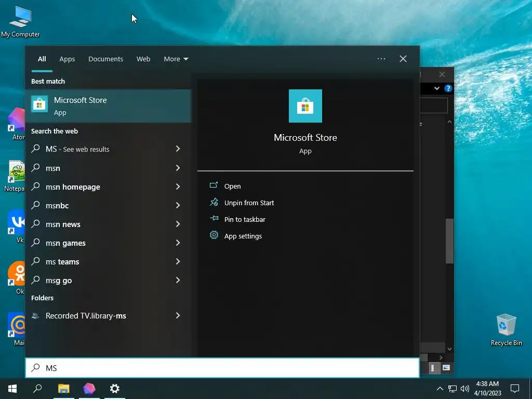Click the search text field containing 'MS'
This screenshot has width=532, height=399.
point(222,368)
